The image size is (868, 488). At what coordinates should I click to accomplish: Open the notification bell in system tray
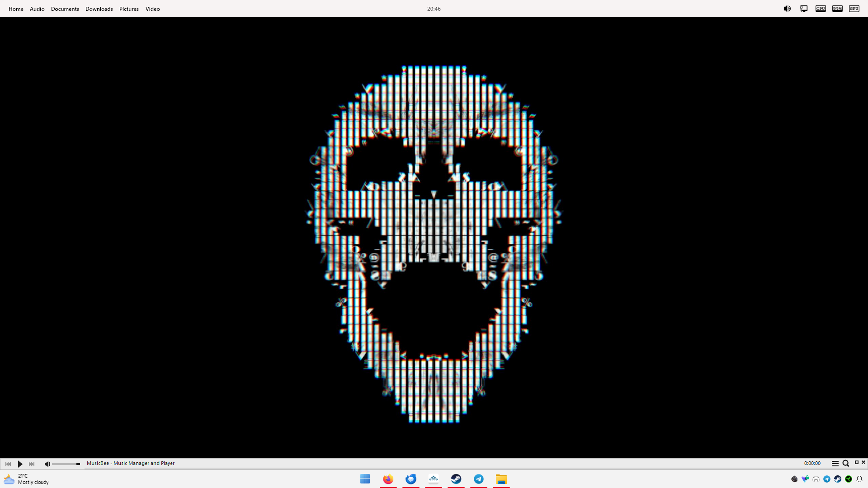coord(859,479)
